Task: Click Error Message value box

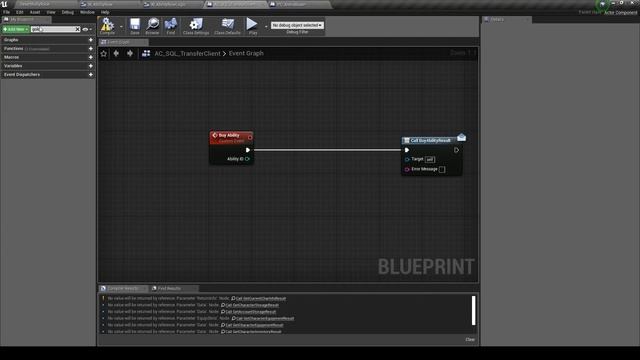Action: pyautogui.click(x=442, y=169)
